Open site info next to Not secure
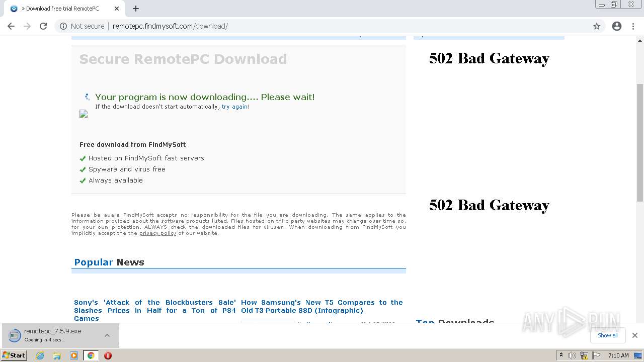Viewport: 644px width, 362px height. click(63, 26)
